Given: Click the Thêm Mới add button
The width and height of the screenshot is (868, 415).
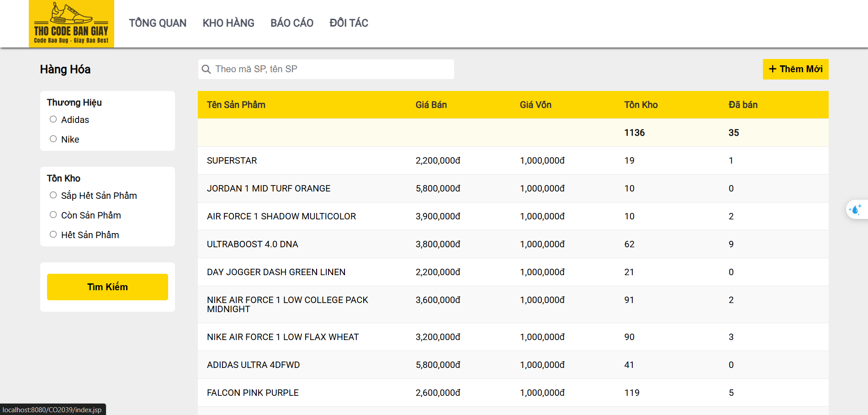Looking at the screenshot, I should coord(795,69).
